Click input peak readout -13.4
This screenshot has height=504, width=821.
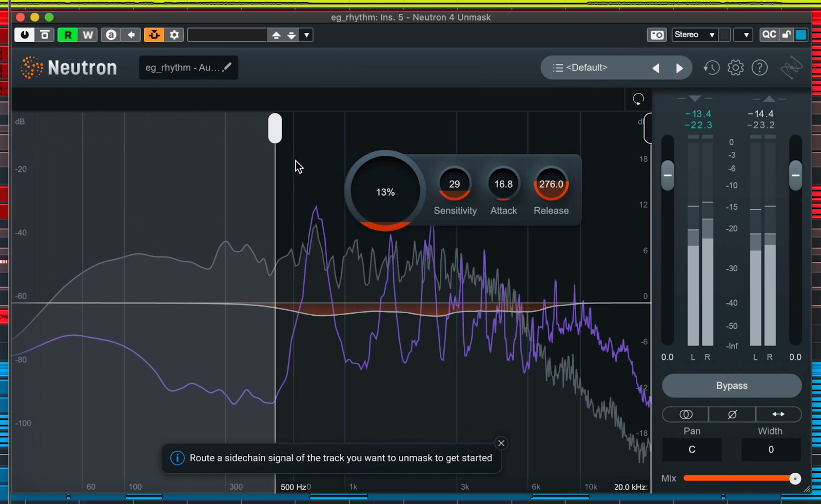(698, 114)
